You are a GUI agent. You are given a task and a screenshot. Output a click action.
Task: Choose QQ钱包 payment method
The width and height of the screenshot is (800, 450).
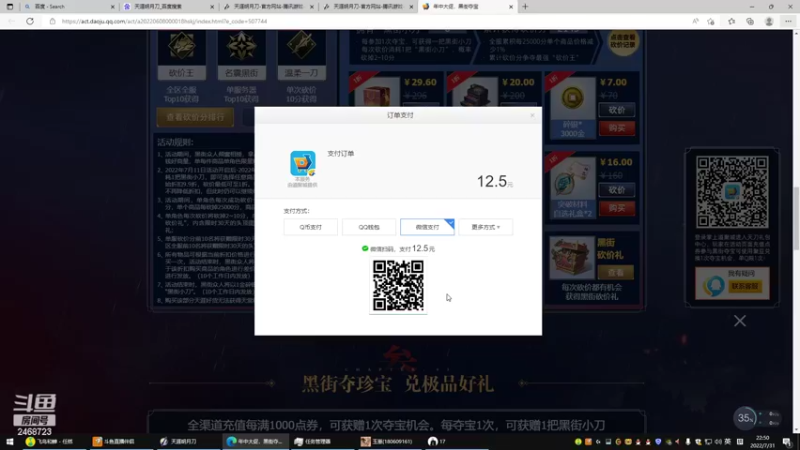click(x=369, y=227)
